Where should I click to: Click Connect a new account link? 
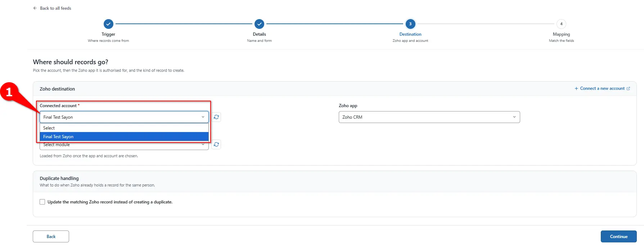pos(602,88)
